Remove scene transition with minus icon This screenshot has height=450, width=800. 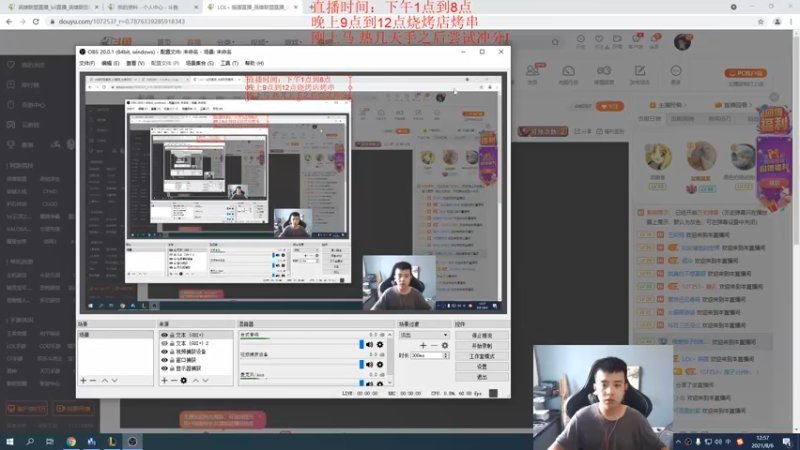pyautogui.click(x=434, y=345)
